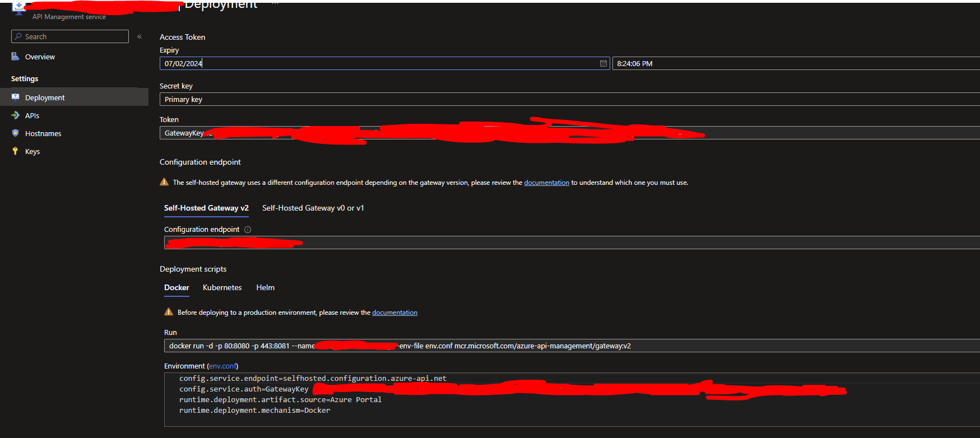The width and height of the screenshot is (980, 438).
Task: Click the APIs arrow icon
Action: coord(15,115)
